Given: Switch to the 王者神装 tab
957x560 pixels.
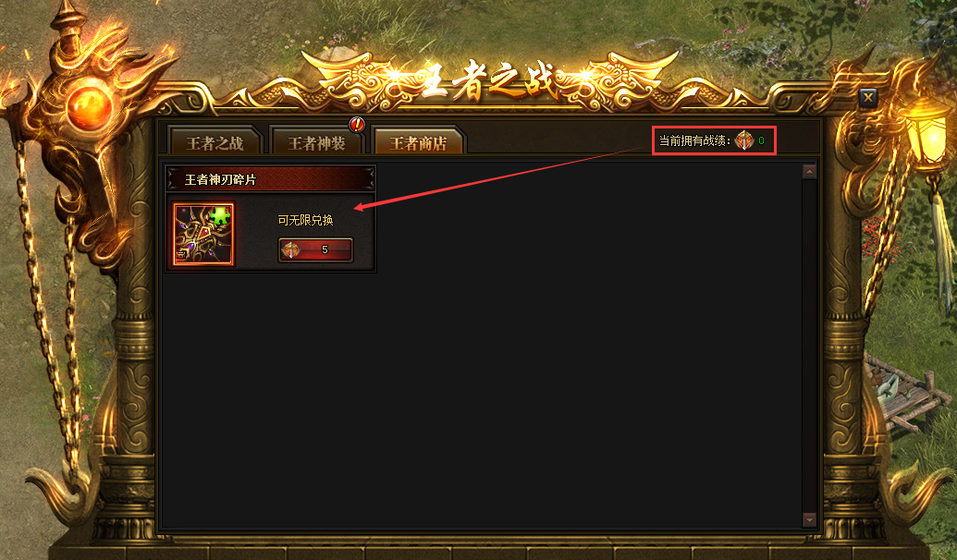Looking at the screenshot, I should point(316,142).
